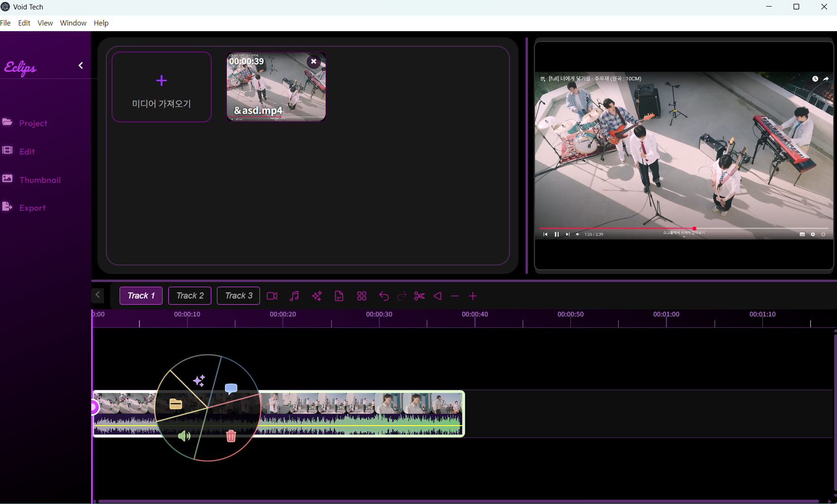Screen dimensions: 837x504
Task: Click the sparkles effects icon in the toolbar
Action: click(x=317, y=296)
